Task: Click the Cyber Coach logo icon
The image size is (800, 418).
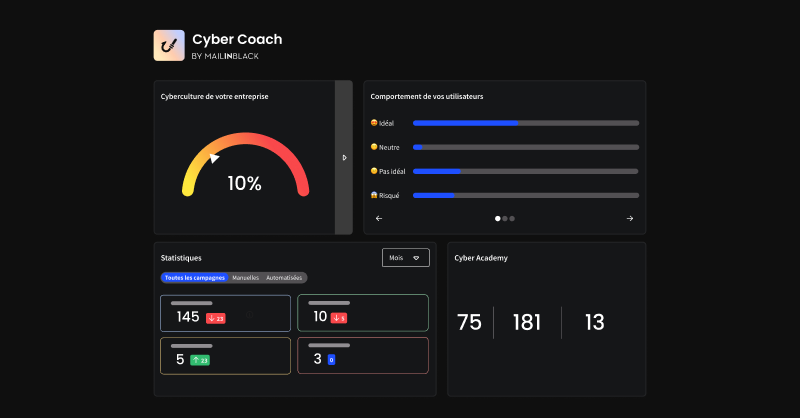Action: (169, 45)
